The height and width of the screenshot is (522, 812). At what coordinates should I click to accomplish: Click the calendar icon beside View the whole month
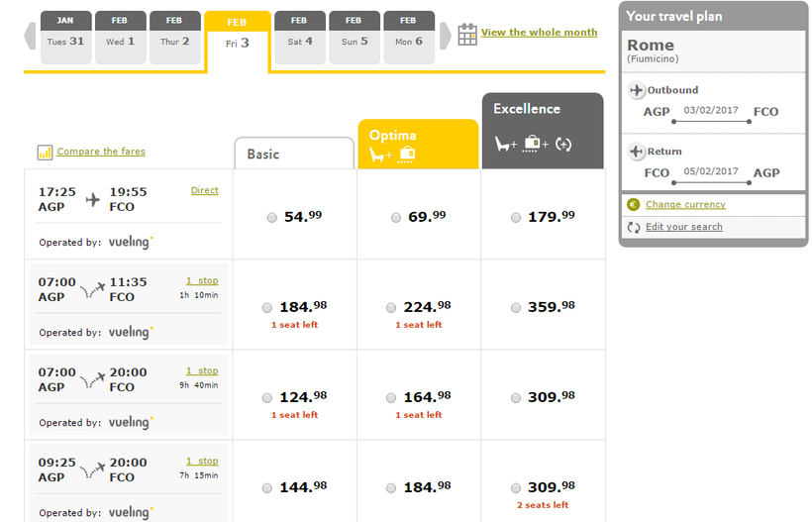coord(467,33)
